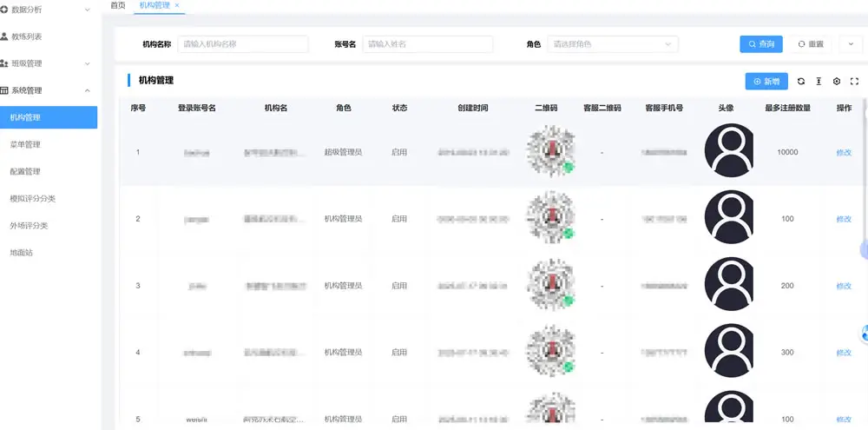Expand the 数据分析 menu chevron
The image size is (868, 430).
[88, 10]
